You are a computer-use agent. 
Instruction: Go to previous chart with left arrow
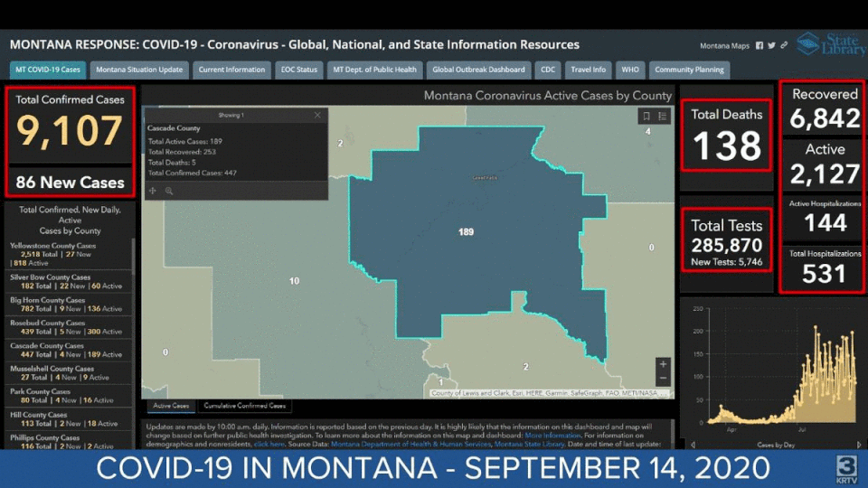693,445
